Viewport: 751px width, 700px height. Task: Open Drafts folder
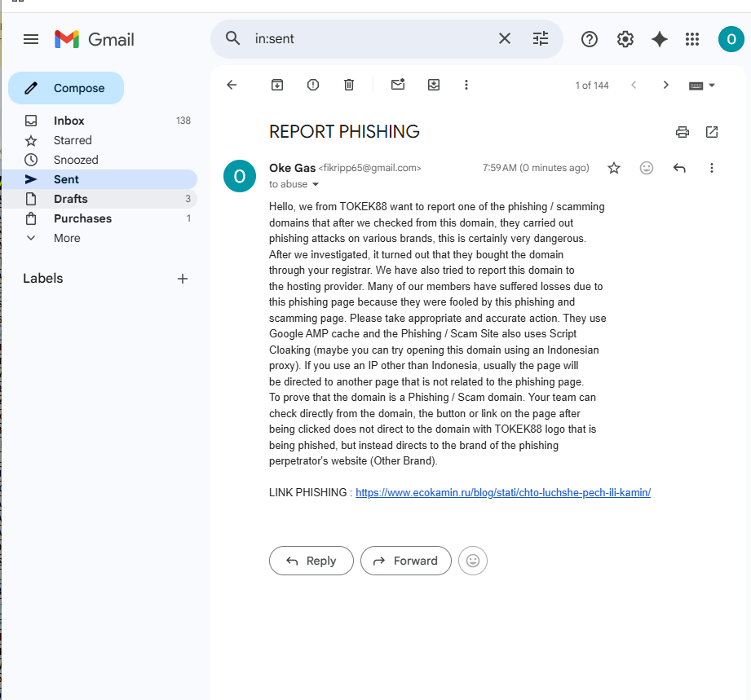click(x=99, y=199)
